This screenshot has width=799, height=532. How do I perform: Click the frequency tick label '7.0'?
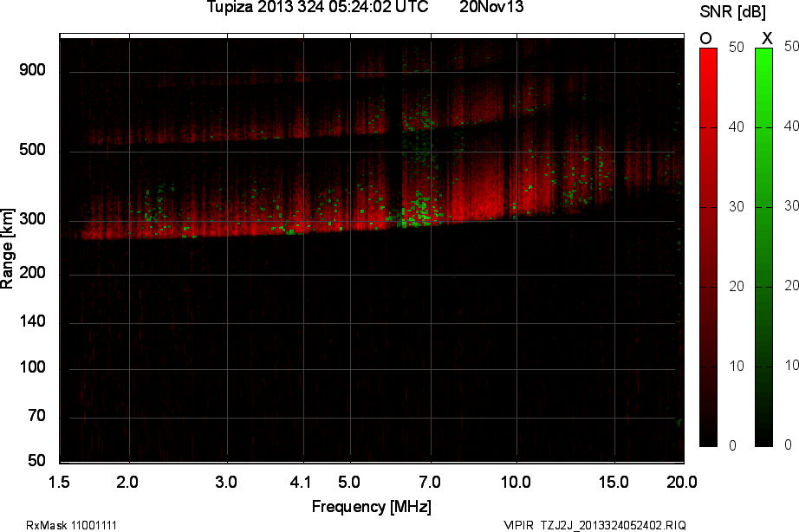pos(430,482)
